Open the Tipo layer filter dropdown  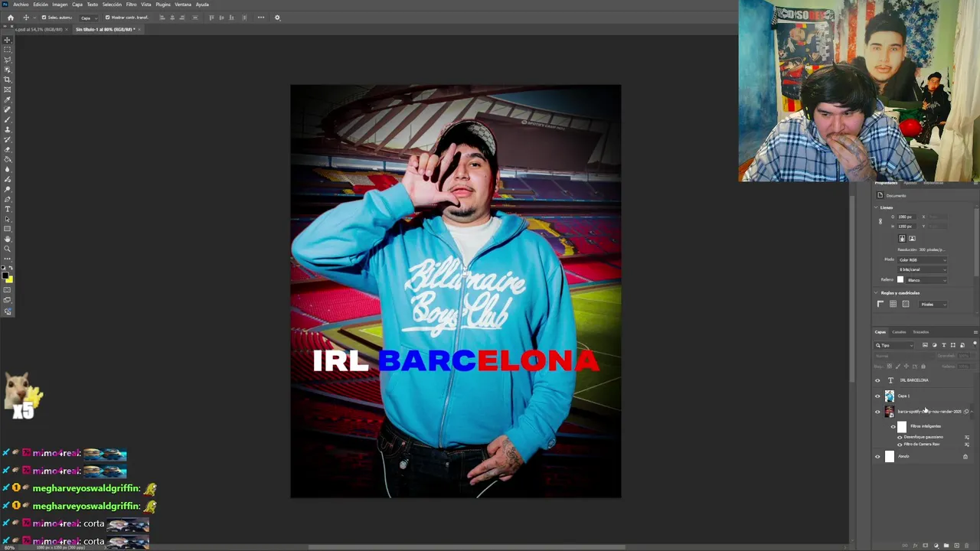[894, 345]
